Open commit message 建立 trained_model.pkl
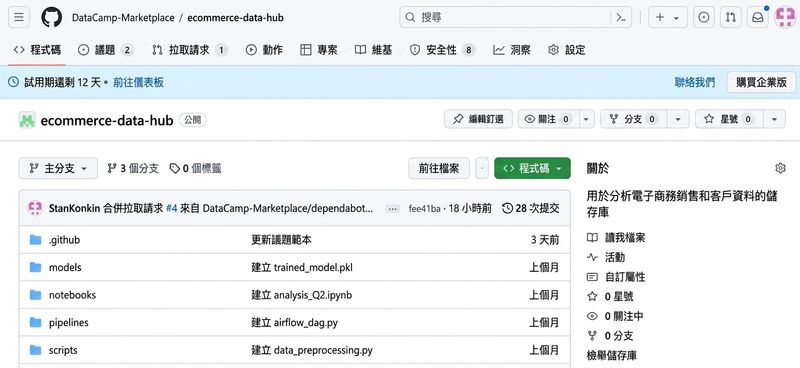The height and width of the screenshot is (368, 800). [302, 267]
